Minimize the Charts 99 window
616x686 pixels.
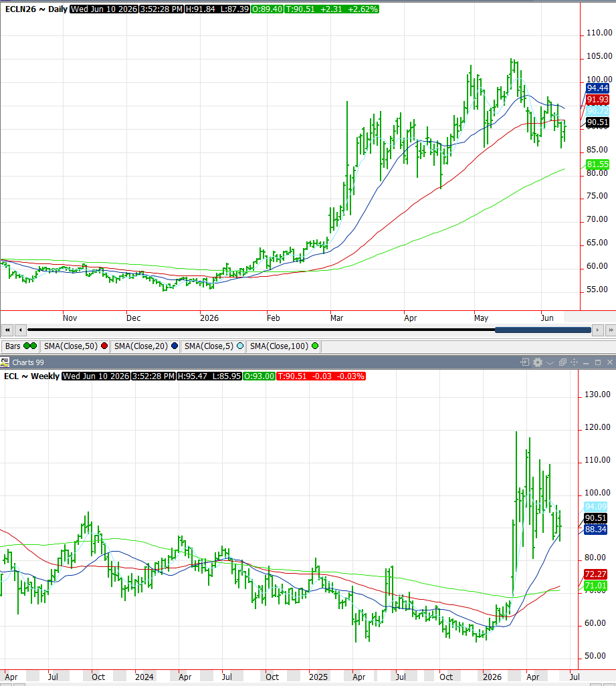click(x=586, y=362)
